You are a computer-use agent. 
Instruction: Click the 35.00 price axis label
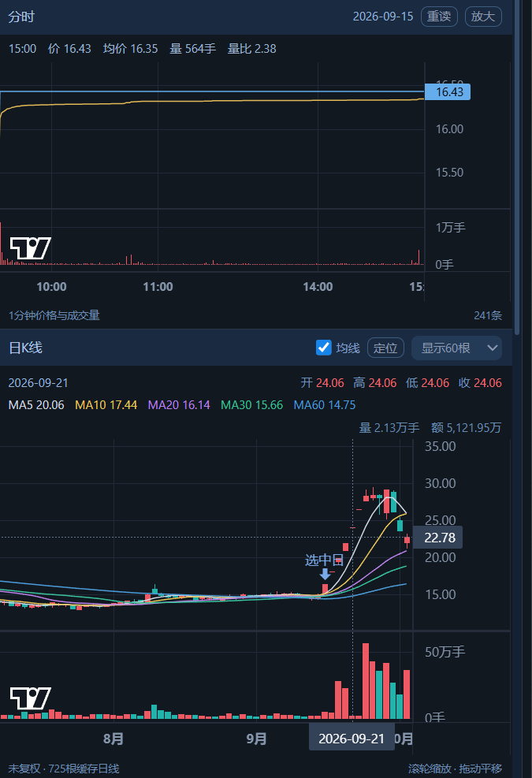[x=441, y=447]
